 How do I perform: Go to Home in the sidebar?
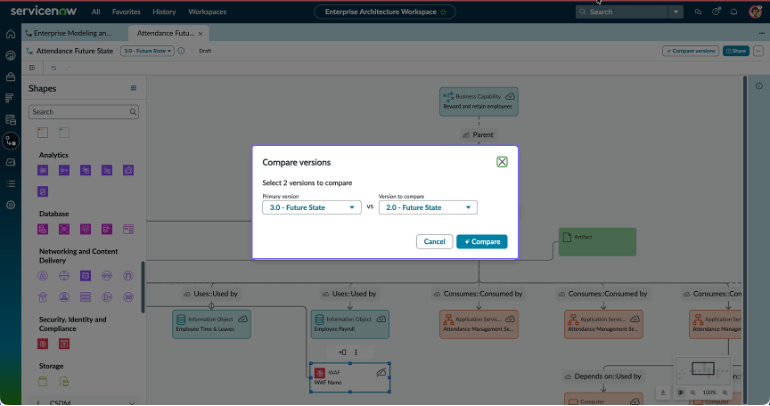10,34
